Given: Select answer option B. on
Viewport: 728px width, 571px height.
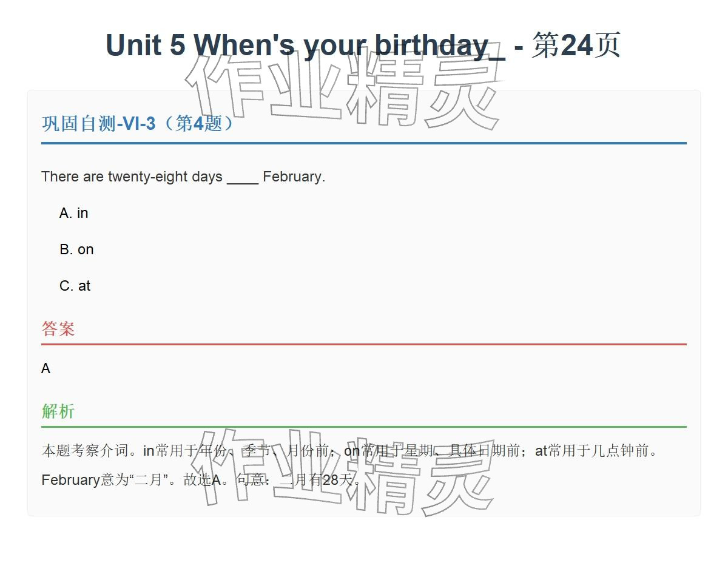Looking at the screenshot, I should [76, 249].
